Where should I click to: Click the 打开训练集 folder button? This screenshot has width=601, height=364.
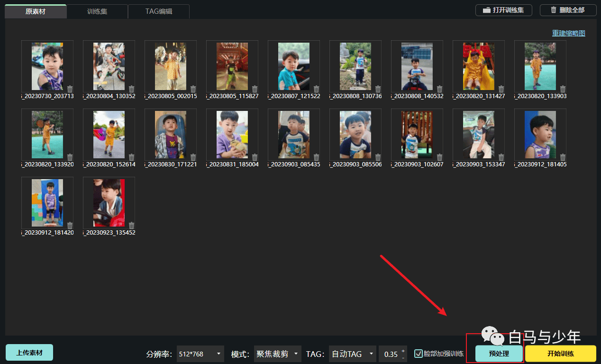[x=504, y=10]
